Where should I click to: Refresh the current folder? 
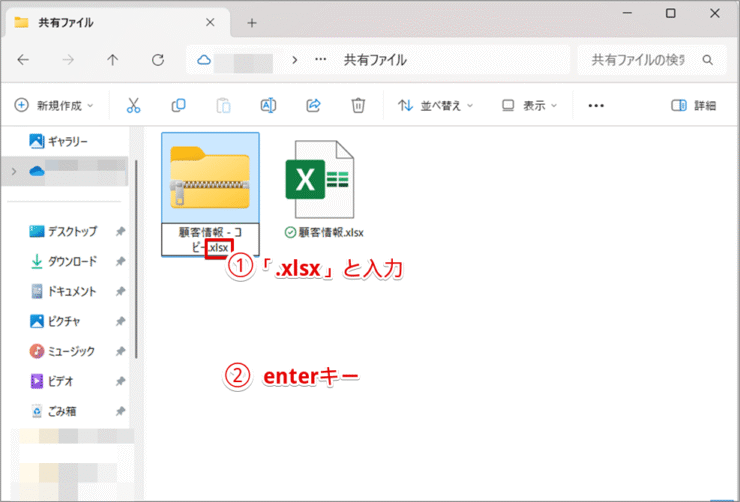coord(158,59)
